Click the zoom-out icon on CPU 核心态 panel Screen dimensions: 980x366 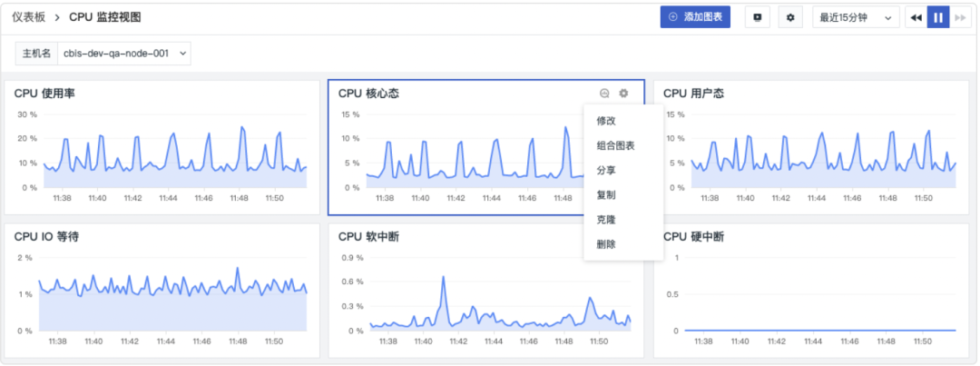pyautogui.click(x=604, y=94)
